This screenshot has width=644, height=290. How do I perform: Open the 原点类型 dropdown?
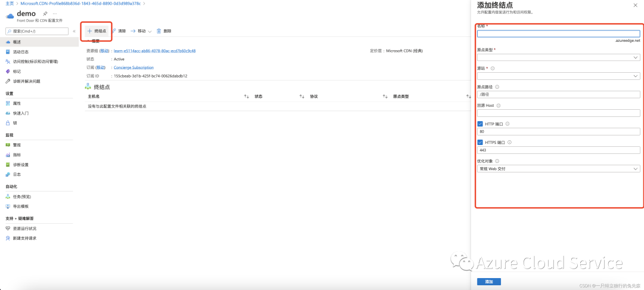pos(559,57)
